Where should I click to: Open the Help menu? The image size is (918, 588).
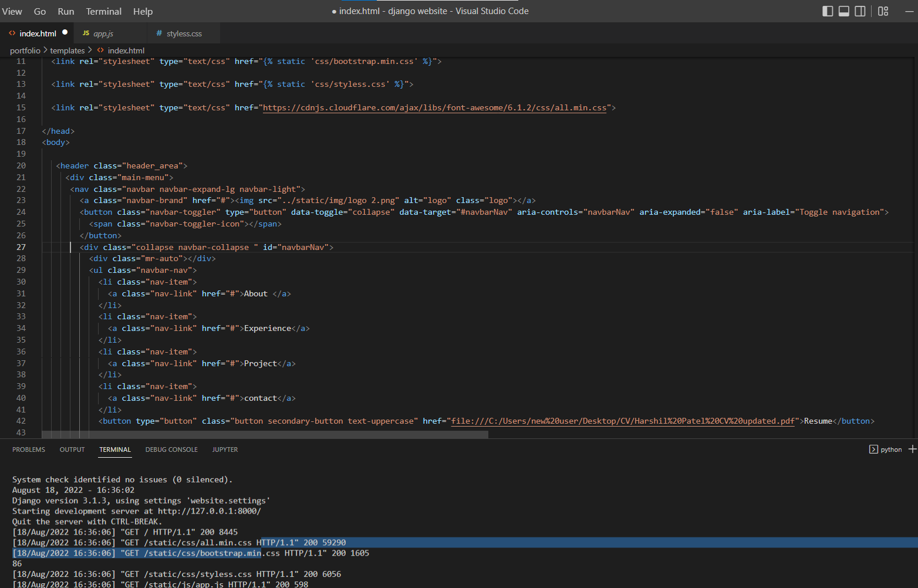click(x=143, y=11)
